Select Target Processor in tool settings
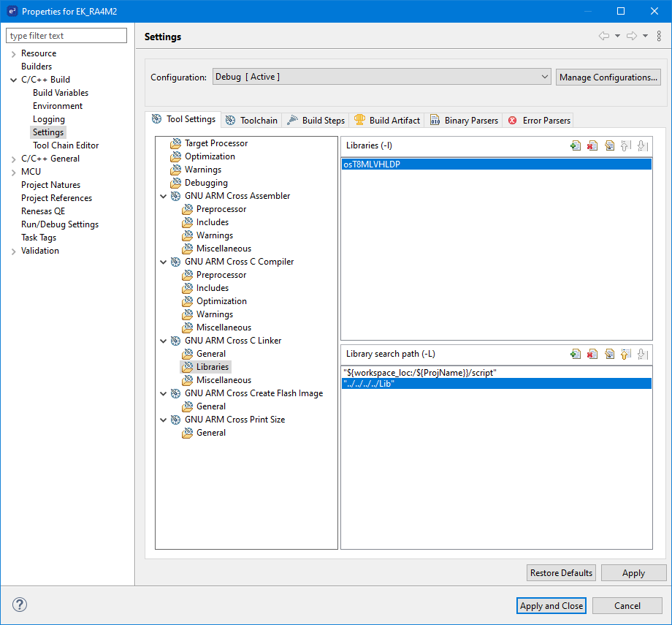 215,143
